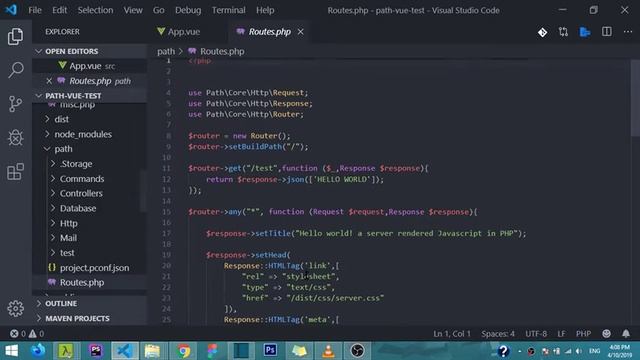640x360 pixels.
Task: Click the diamond git icon in editor toolbar
Action: 542,32
